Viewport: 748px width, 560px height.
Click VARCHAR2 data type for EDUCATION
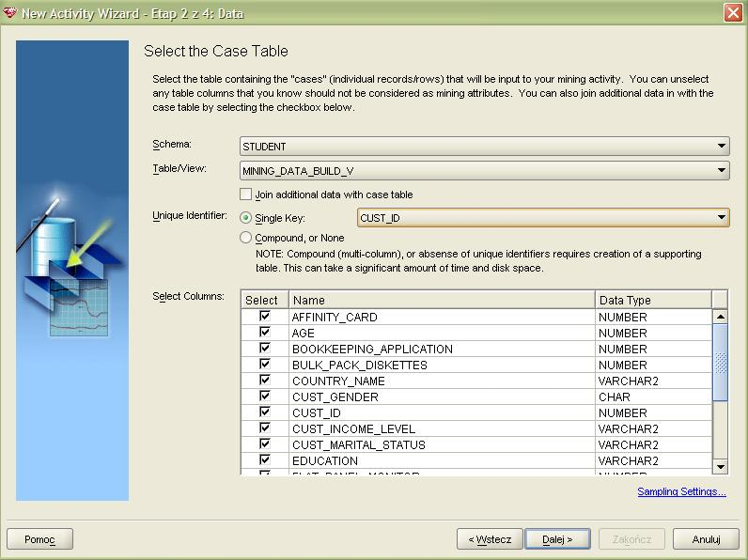coord(653,460)
